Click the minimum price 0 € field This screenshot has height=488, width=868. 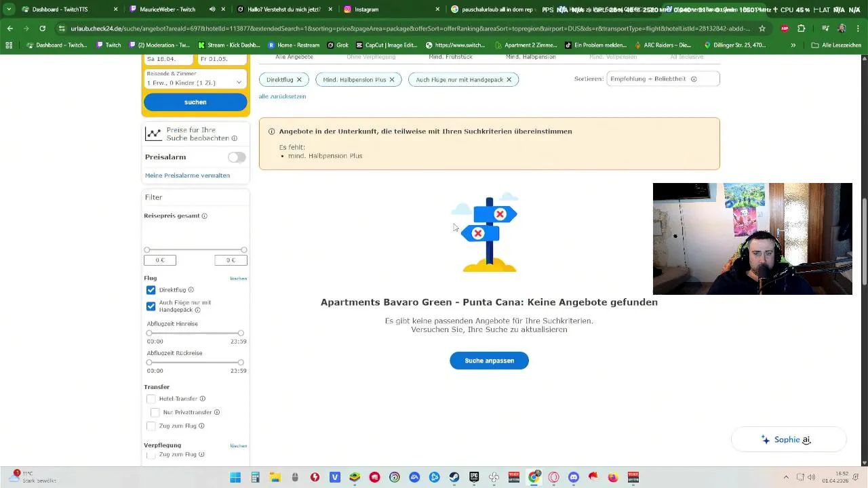(x=160, y=260)
